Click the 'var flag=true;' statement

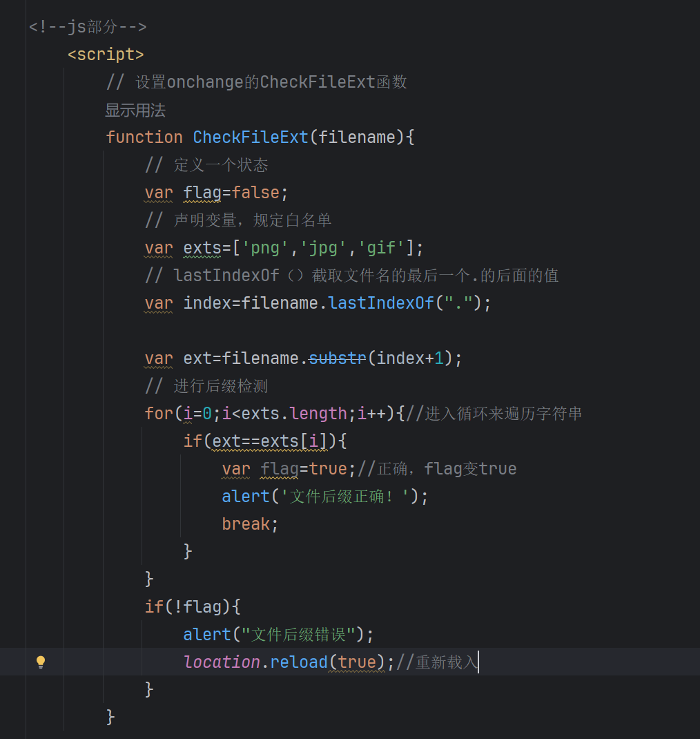point(289,469)
